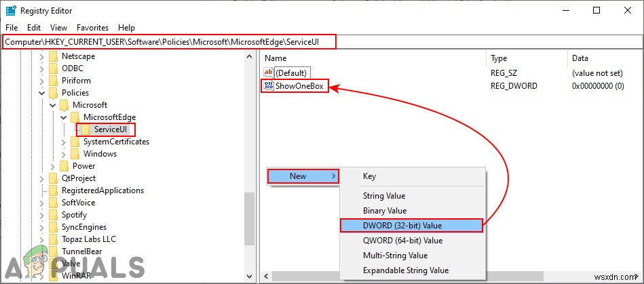
Task: Click the SystemCertificates folder icon
Action: [75, 142]
